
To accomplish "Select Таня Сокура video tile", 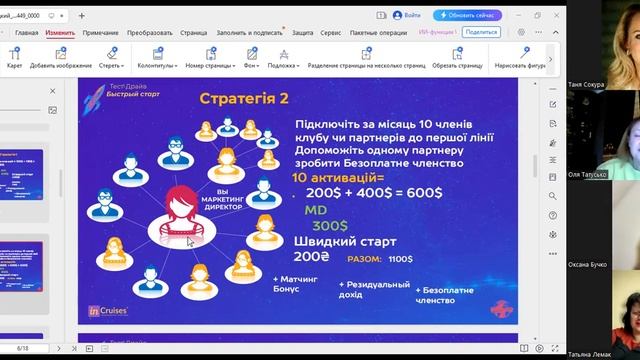I will click(603, 45).
